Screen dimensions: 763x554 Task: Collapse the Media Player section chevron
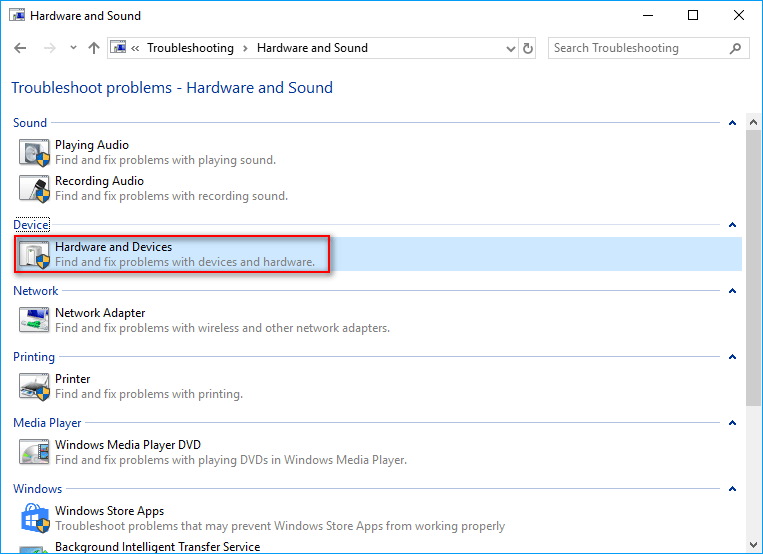(x=732, y=423)
